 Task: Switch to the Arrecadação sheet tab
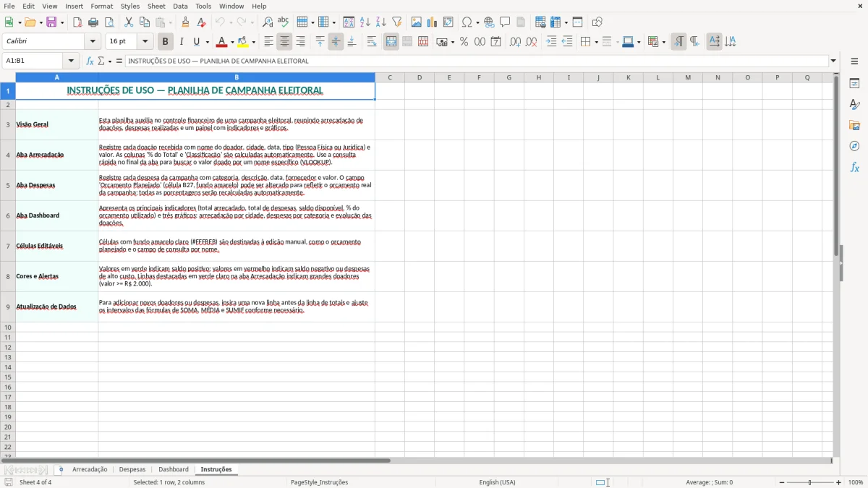[90, 470]
